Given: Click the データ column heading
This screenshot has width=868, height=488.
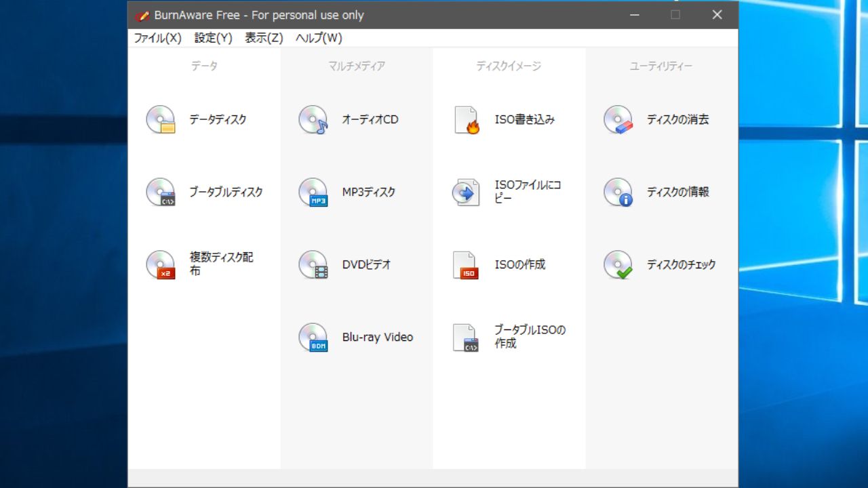Looking at the screenshot, I should click(x=204, y=66).
